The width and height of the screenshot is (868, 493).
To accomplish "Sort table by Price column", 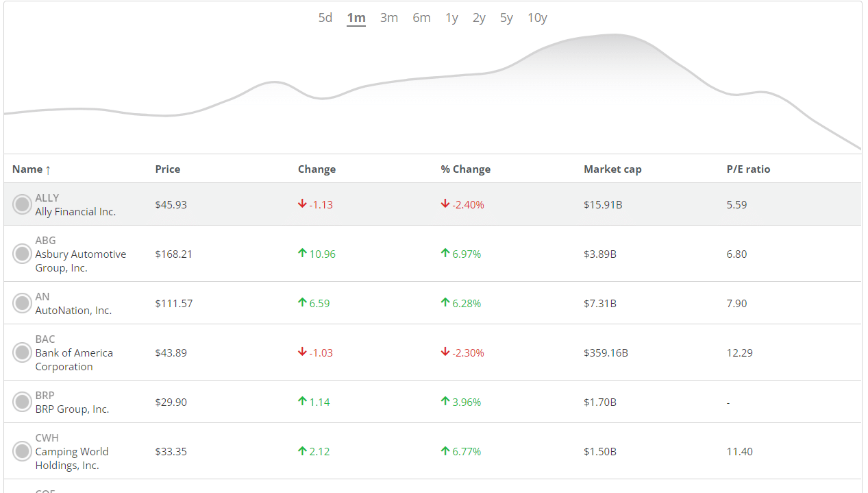I will pyautogui.click(x=168, y=169).
